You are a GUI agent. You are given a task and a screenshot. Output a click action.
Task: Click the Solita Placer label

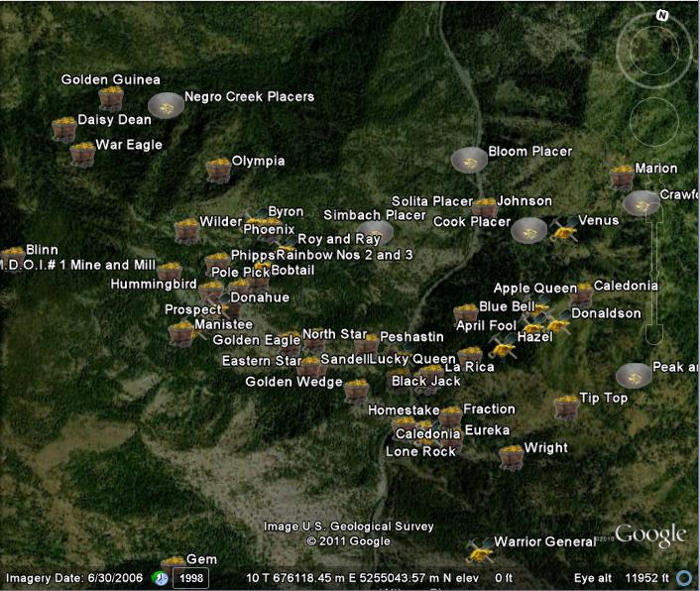[x=431, y=201]
